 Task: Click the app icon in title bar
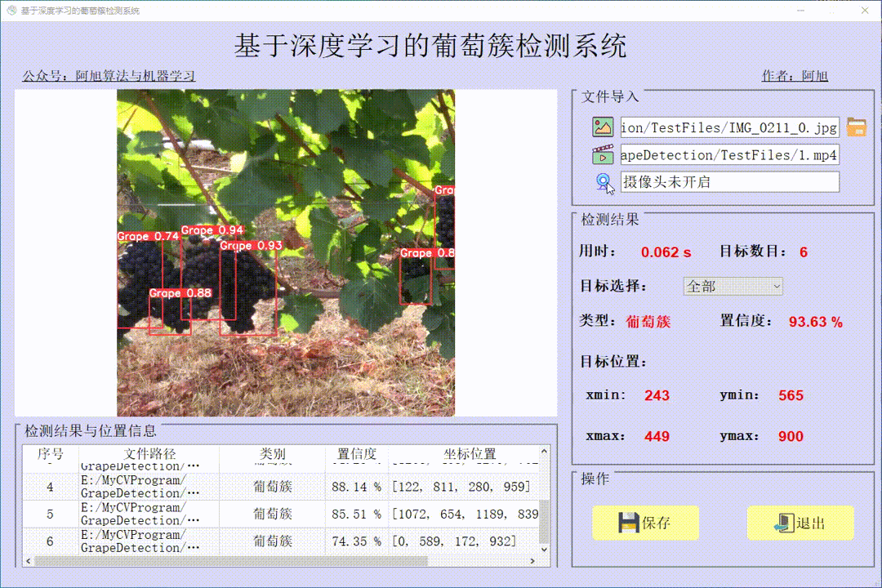coord(11,10)
